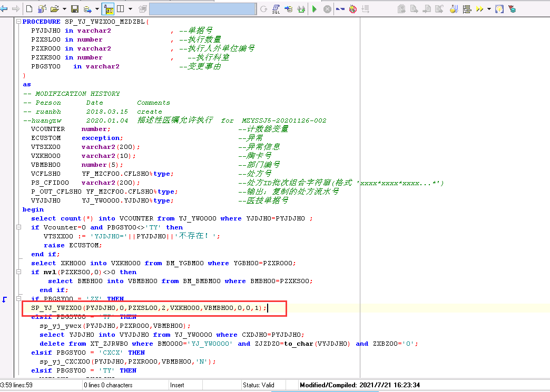Click the open folder icon
The image size is (550, 392).
tap(54, 9)
